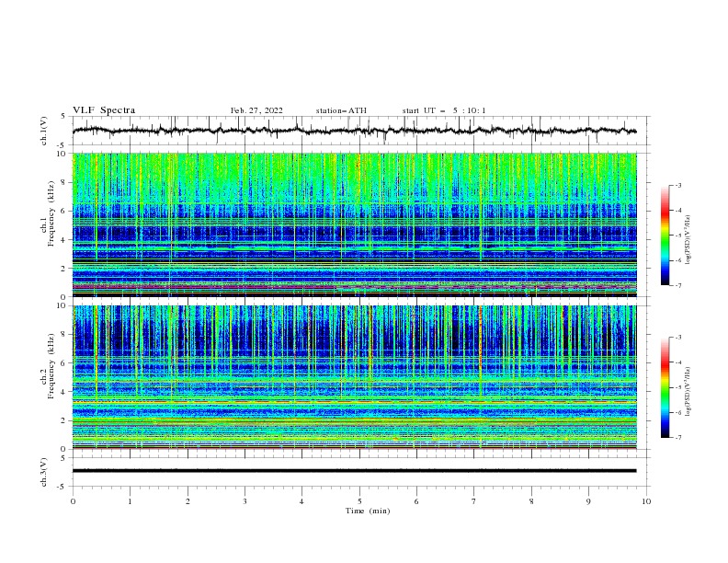Click the 'VLF Spectra' title text
Viewport: 728px width, 563px height.
pos(104,110)
